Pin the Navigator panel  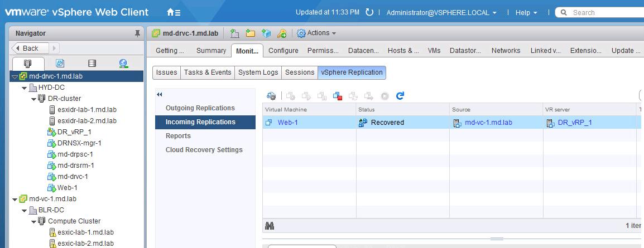(x=138, y=33)
